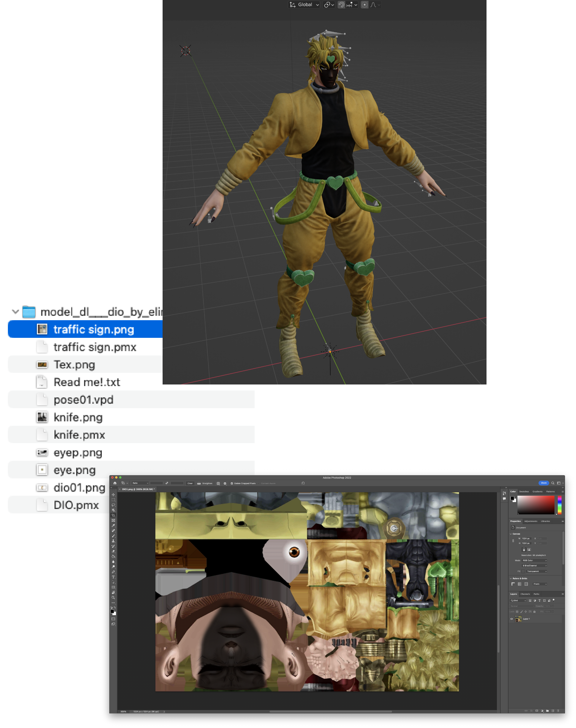Select the Zoom tool
Viewport: 576px width, 728px height.
[x=114, y=598]
